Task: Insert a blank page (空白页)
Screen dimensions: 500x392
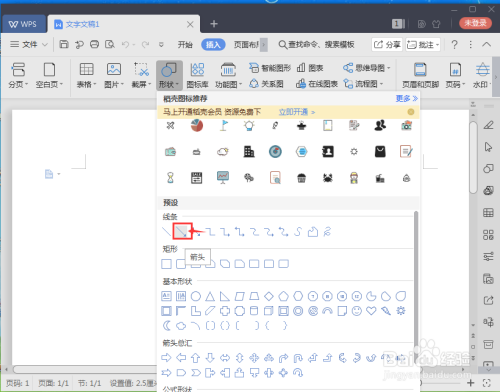Action: tap(49, 75)
